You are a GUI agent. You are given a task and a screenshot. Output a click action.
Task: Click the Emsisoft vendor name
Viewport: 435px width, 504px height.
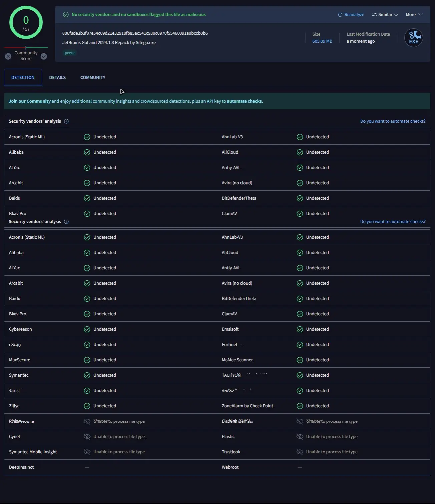pos(230,329)
